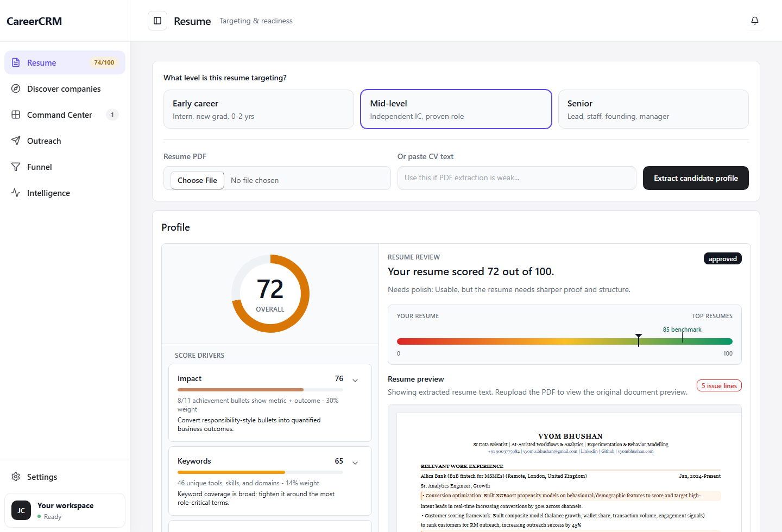The width and height of the screenshot is (782, 532).
Task: Click 'Targeting & readiness' subtitle
Action: pos(256,21)
